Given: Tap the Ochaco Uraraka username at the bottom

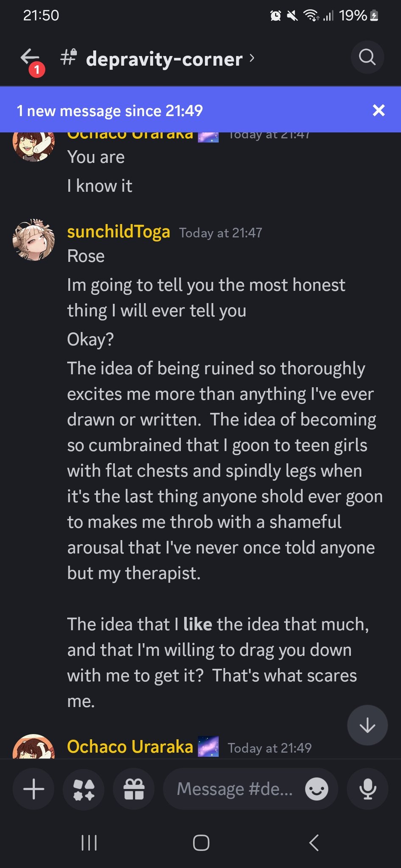Looking at the screenshot, I should (x=130, y=747).
